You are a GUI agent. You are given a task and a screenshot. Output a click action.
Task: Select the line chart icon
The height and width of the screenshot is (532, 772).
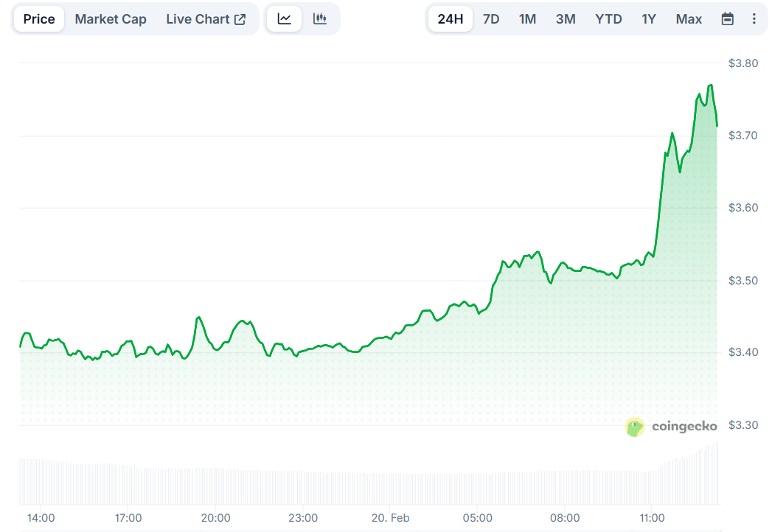pyautogui.click(x=285, y=18)
